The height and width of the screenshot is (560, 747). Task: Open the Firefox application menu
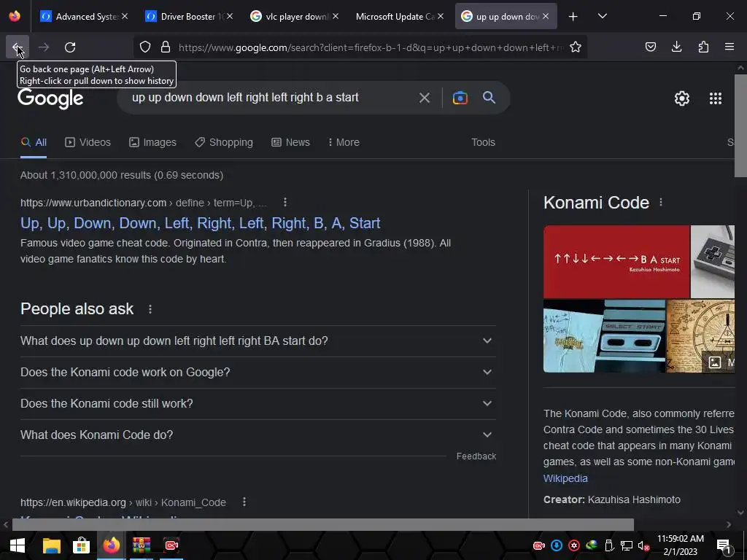(x=729, y=47)
